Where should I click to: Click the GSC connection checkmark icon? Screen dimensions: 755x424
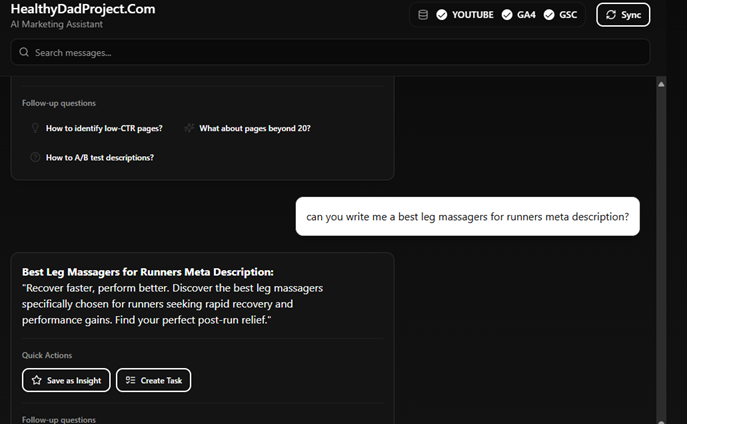(549, 15)
